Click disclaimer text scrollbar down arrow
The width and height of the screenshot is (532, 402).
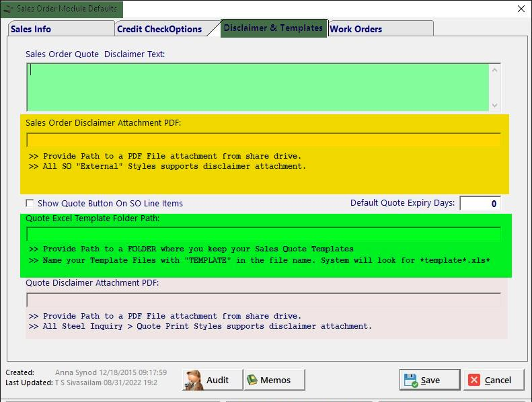(495, 105)
